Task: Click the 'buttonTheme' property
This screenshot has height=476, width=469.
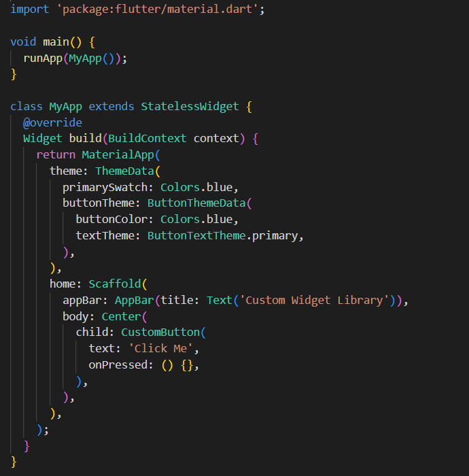Action: [99, 203]
